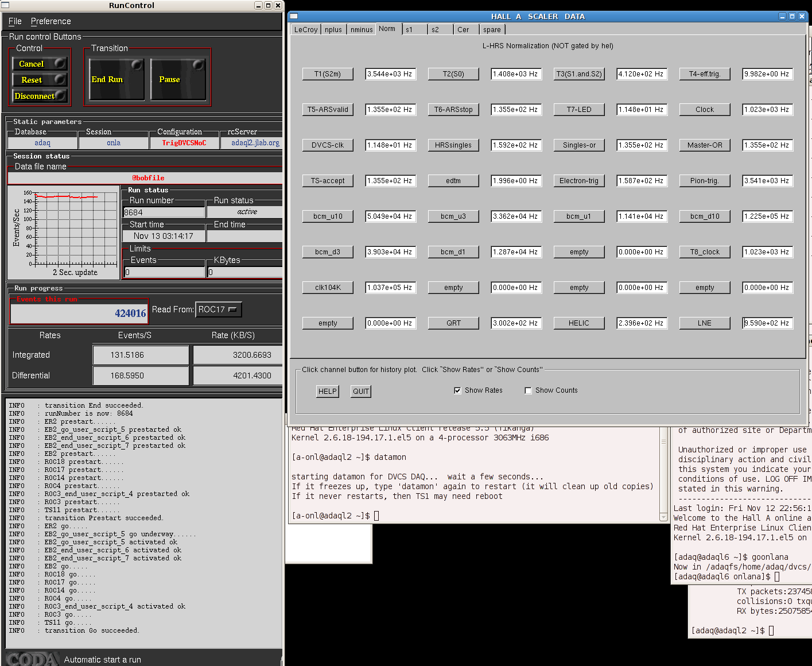The width and height of the screenshot is (812, 666).
Task: Click the T5-ARSvalid channel button
Action: pyautogui.click(x=328, y=110)
